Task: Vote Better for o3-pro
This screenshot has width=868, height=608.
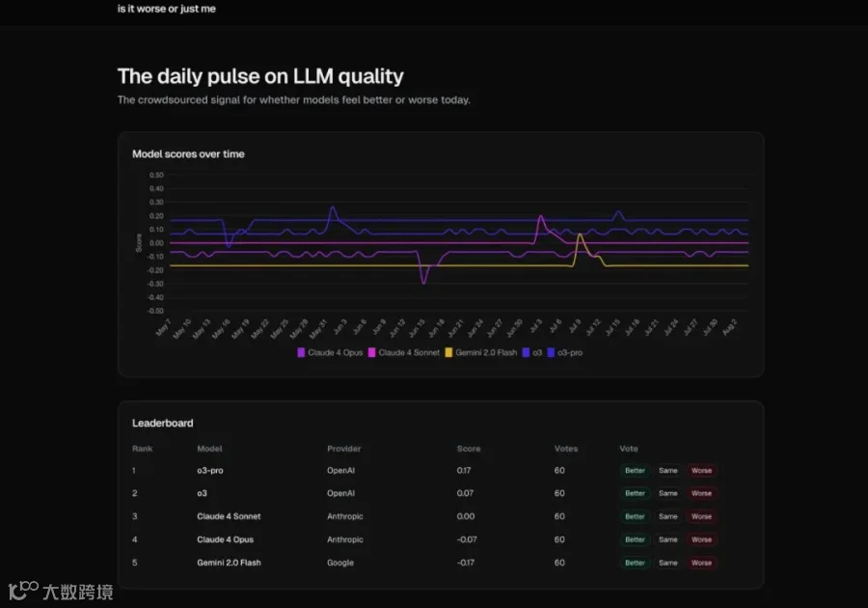Action: coord(635,470)
